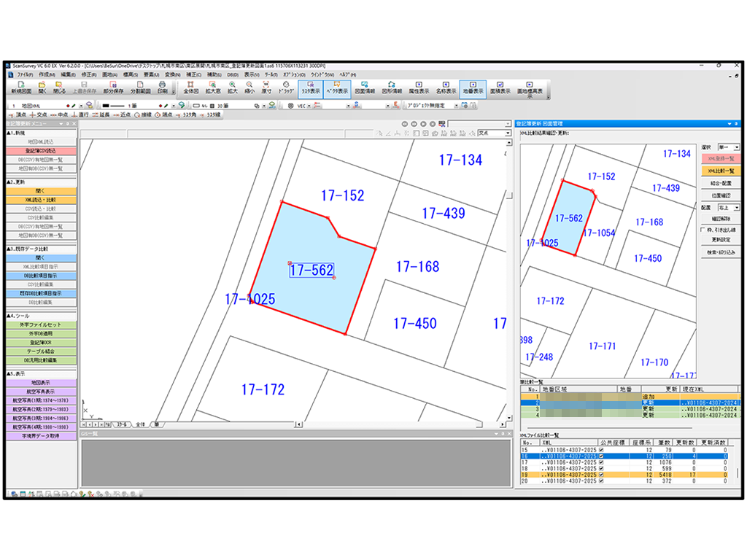Toggle the 枠、引き出し線 checkbox
The width and height of the screenshot is (747, 560).
pyautogui.click(x=702, y=229)
